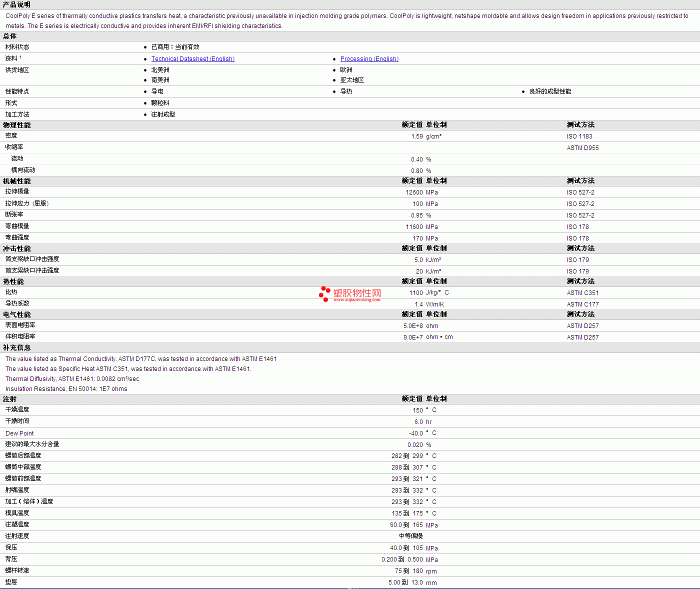
Task: Click the 垫层 row label
Action: coord(11,582)
